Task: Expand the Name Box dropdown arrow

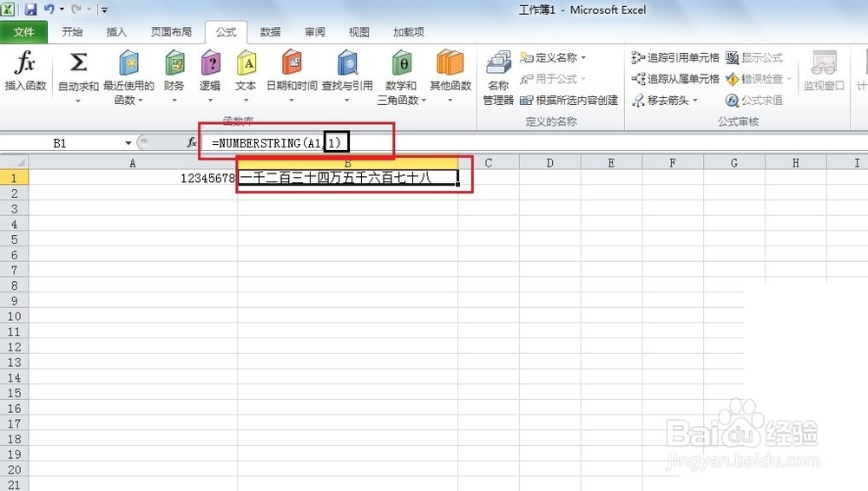Action: click(x=128, y=143)
